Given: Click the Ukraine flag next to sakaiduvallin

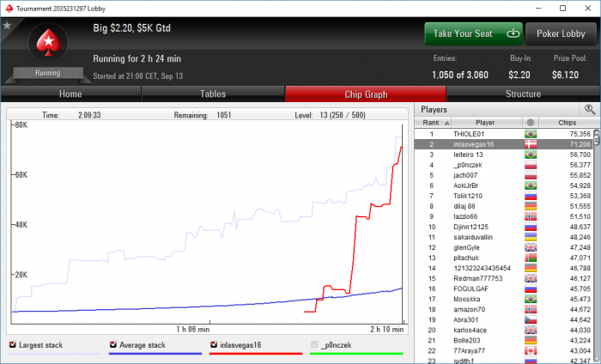Looking at the screenshot, I should [531, 237].
